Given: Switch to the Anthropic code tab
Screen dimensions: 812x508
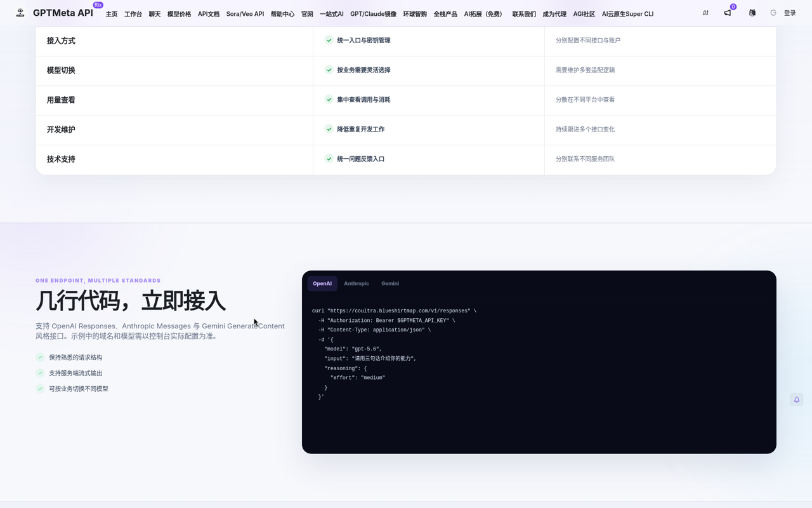Looking at the screenshot, I should [x=357, y=283].
